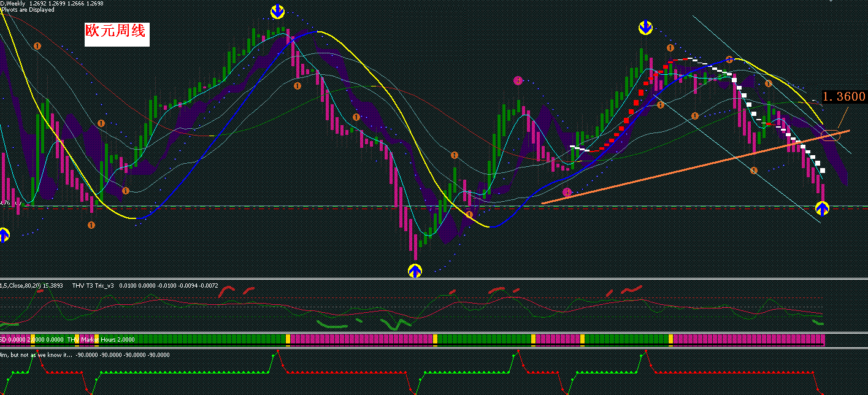The image size is (868, 395).
Task: Click the 'Market Hours 2.0000' indicator label
Action: pos(107,339)
